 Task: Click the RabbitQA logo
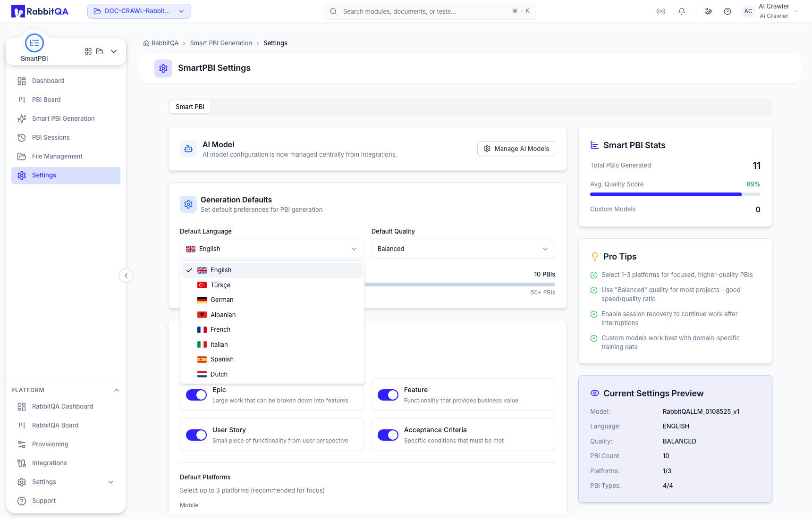40,11
